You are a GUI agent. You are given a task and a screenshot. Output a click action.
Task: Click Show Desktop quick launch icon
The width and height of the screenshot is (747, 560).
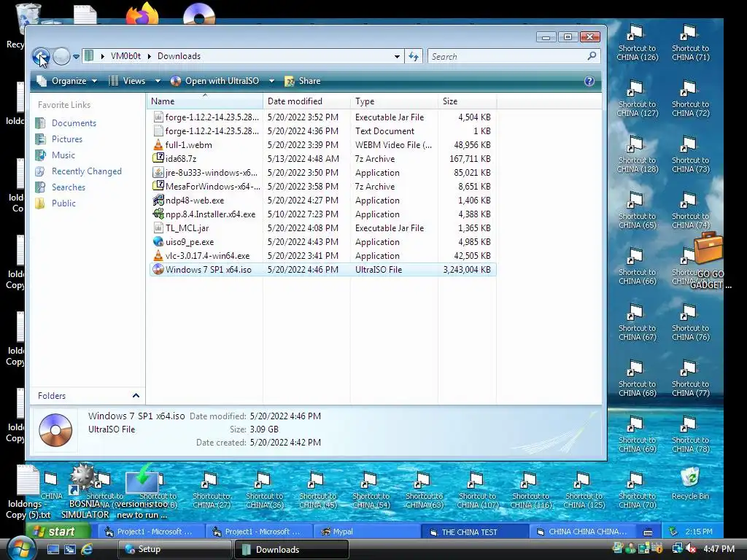tap(53, 549)
